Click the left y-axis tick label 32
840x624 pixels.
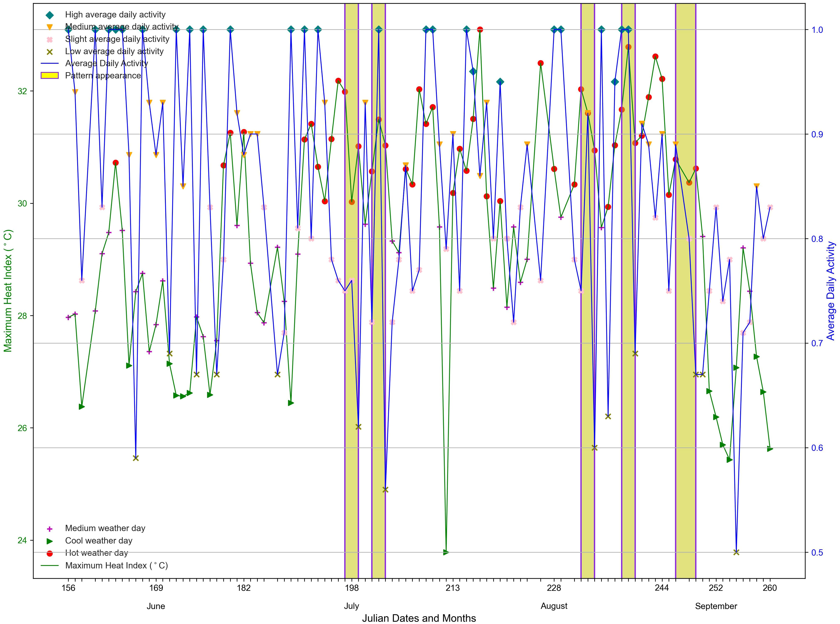point(22,91)
